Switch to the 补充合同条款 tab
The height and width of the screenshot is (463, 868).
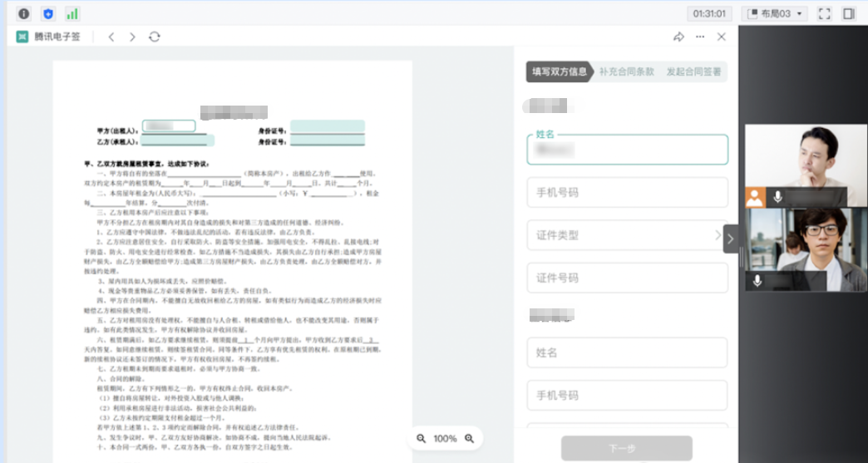click(626, 71)
